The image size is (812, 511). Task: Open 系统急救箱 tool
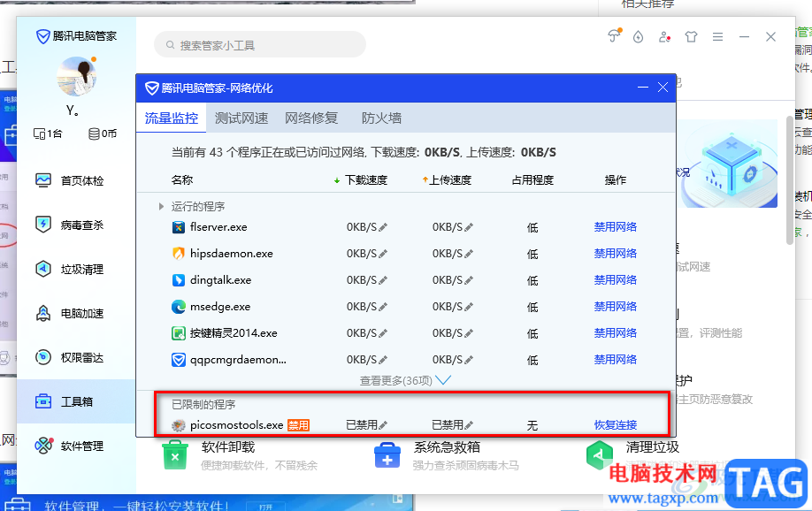coord(446,455)
